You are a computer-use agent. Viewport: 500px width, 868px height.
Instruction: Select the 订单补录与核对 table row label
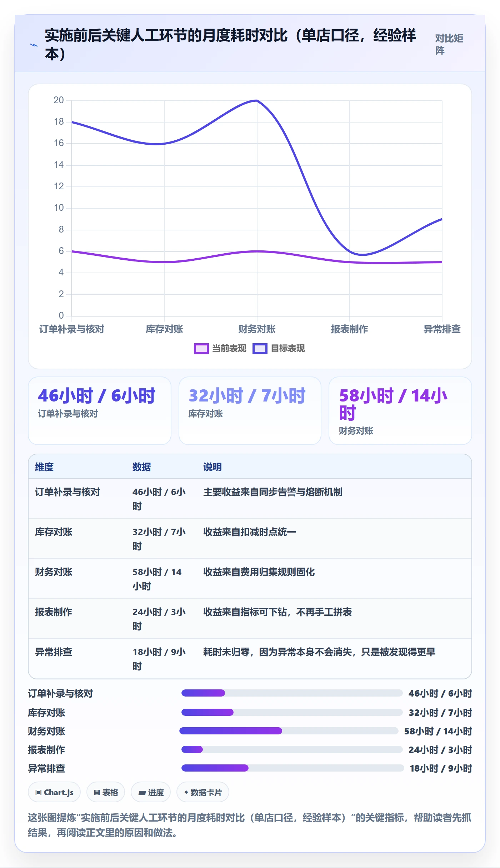pyautogui.click(x=67, y=492)
